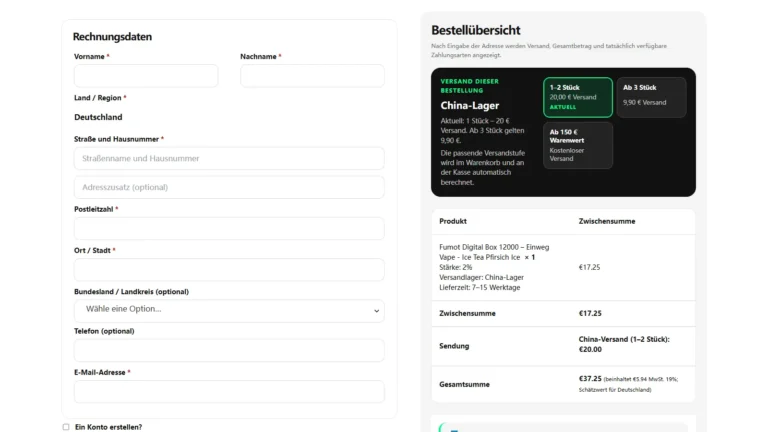The image size is (768, 432).
Task: Click the Bundesland dropdown chevron arrow
Action: [x=376, y=311]
